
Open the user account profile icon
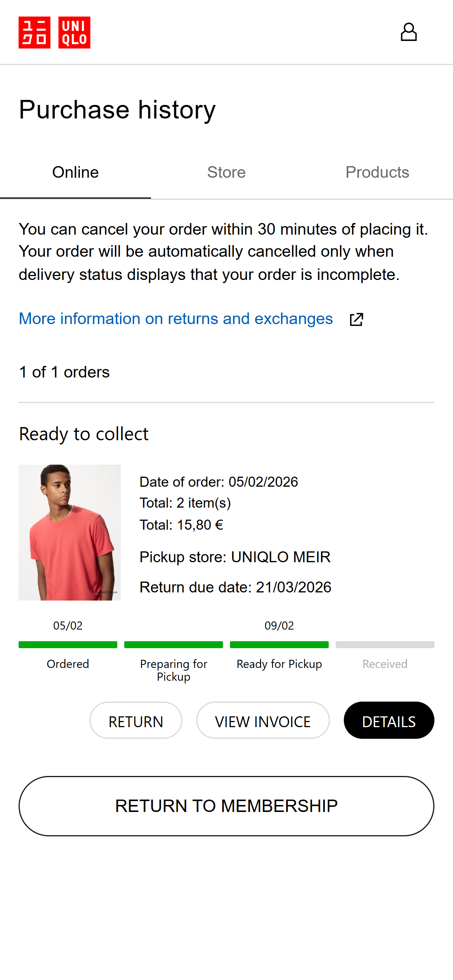408,32
